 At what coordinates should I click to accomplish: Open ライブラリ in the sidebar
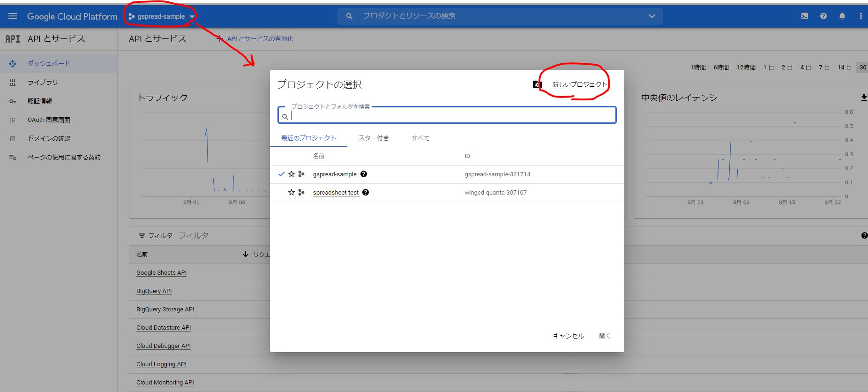[x=43, y=82]
